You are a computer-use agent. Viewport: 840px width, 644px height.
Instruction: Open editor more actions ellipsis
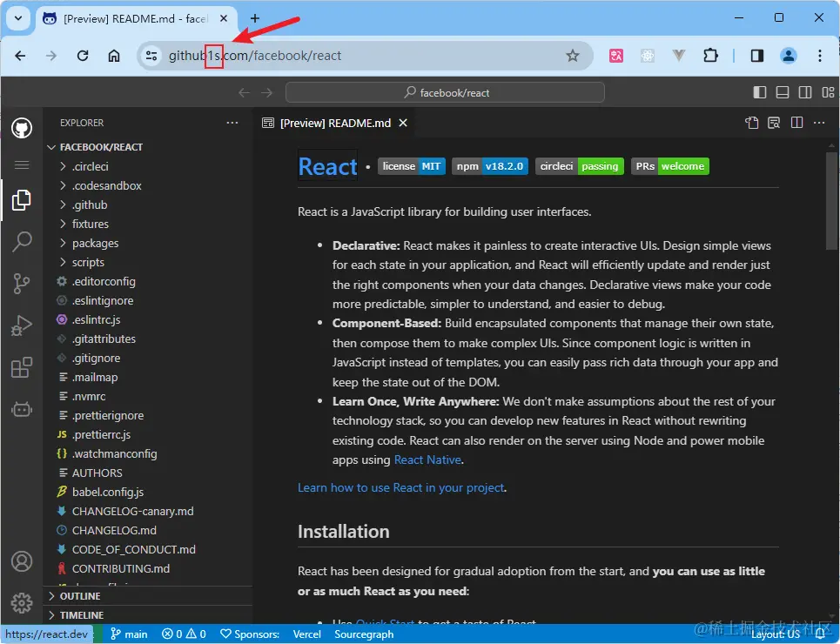819,123
